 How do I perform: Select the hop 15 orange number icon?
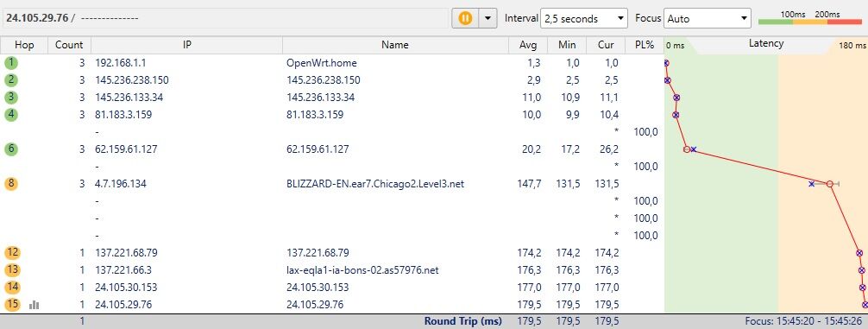pos(11,304)
